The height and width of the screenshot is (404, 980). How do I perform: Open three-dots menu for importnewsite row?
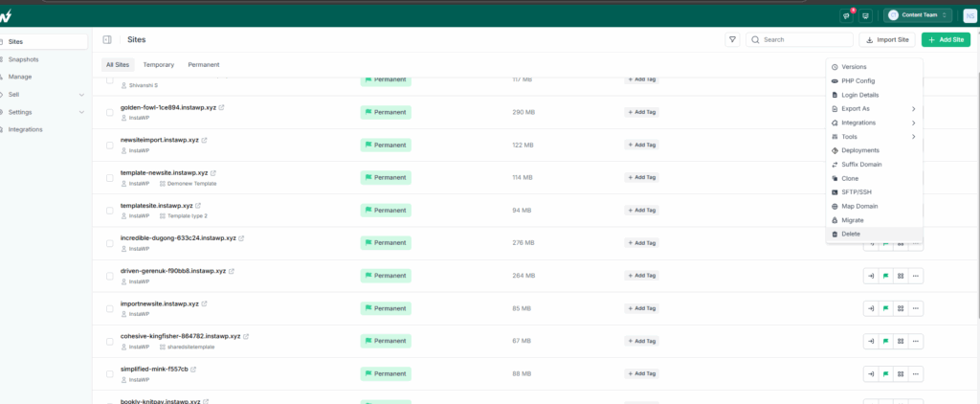pos(916,308)
